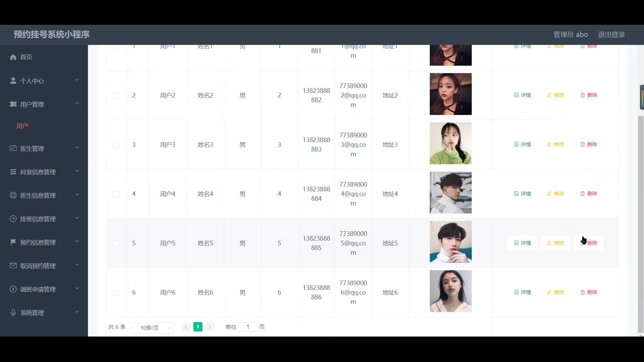Open the avatar photo of 用户4
The image size is (644, 362).
pos(450,193)
